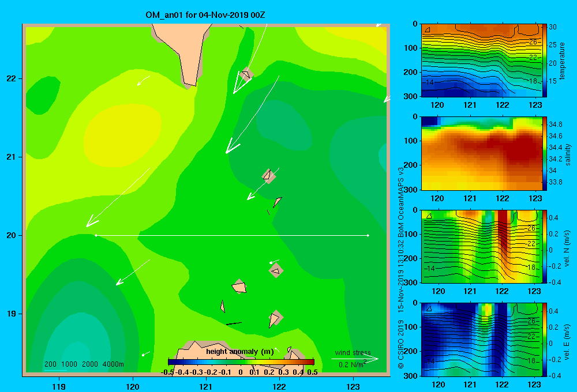Click the '2000' depth contour legend entry

90,364
